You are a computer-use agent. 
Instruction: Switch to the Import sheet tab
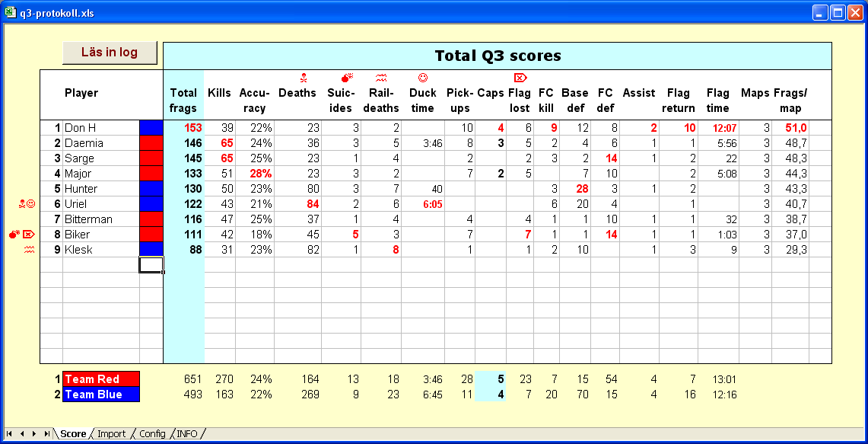(x=111, y=433)
